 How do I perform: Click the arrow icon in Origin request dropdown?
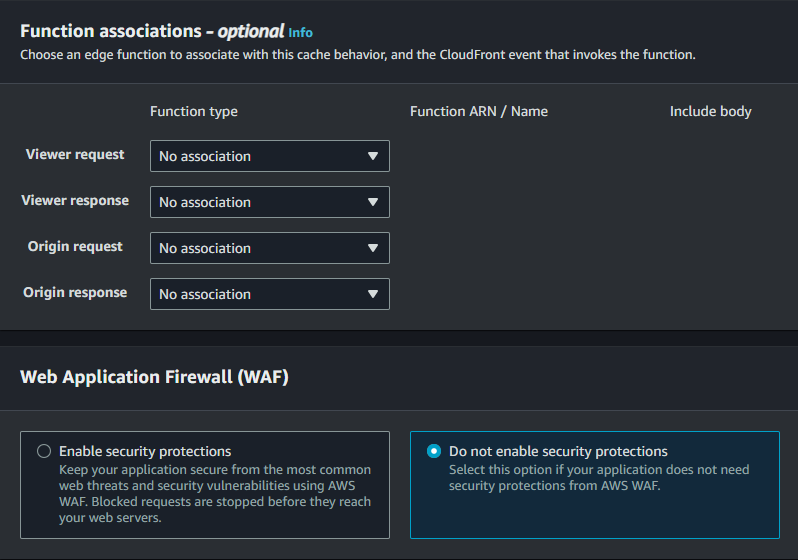(x=373, y=248)
